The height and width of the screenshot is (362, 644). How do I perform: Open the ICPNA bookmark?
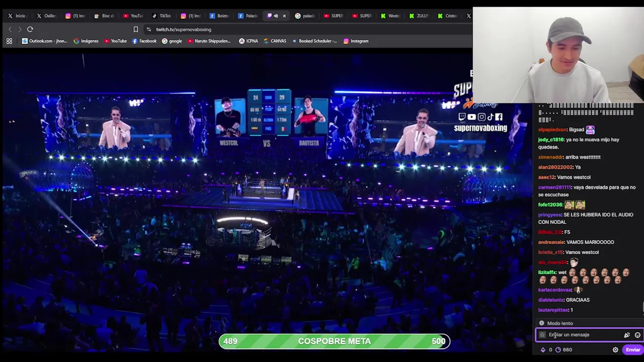click(249, 41)
